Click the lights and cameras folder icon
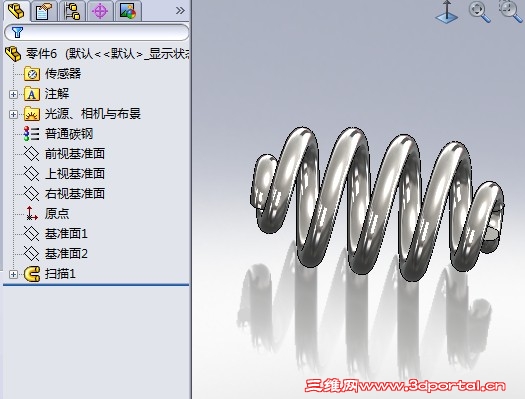 (32, 114)
